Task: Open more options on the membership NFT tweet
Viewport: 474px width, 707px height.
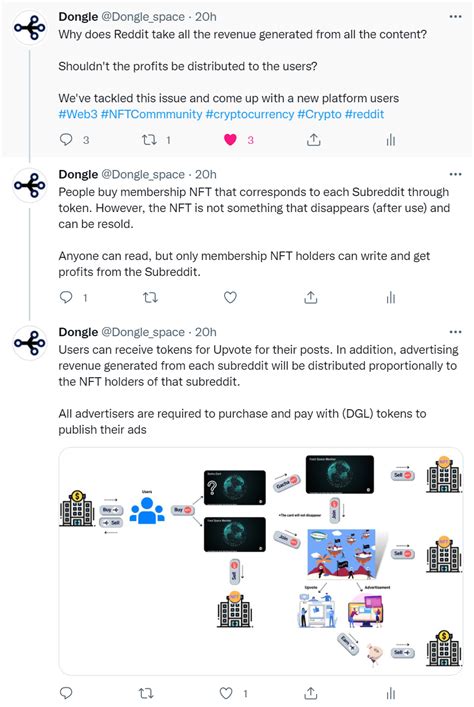Action: (x=456, y=174)
